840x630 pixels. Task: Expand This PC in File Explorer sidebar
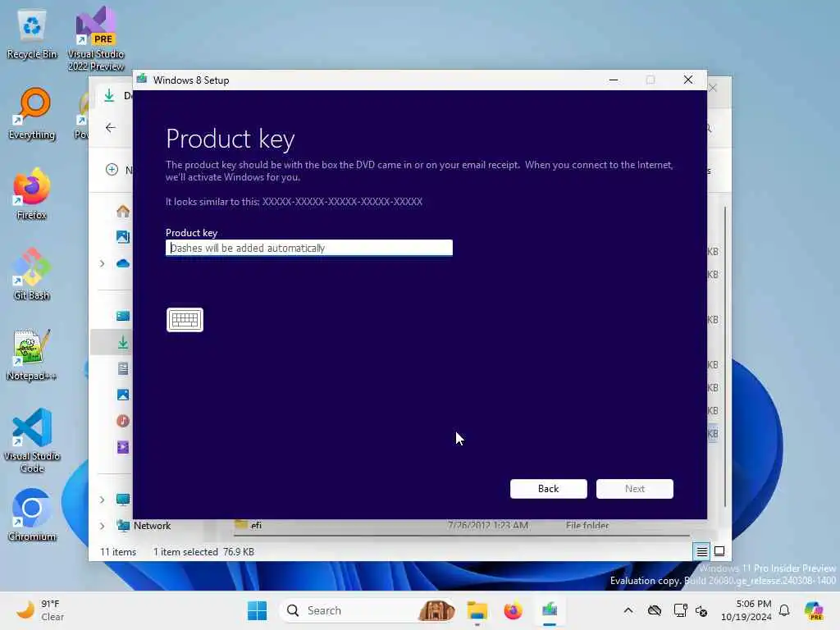(102, 500)
